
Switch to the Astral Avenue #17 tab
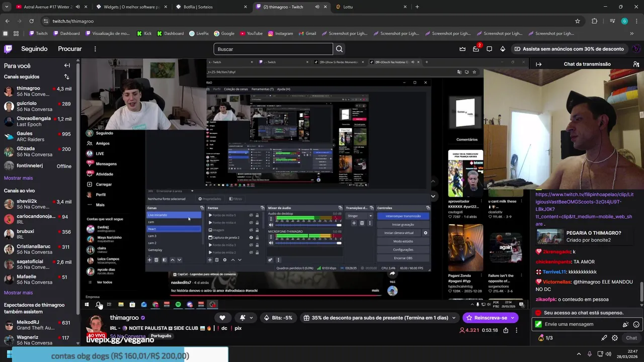click(x=49, y=7)
